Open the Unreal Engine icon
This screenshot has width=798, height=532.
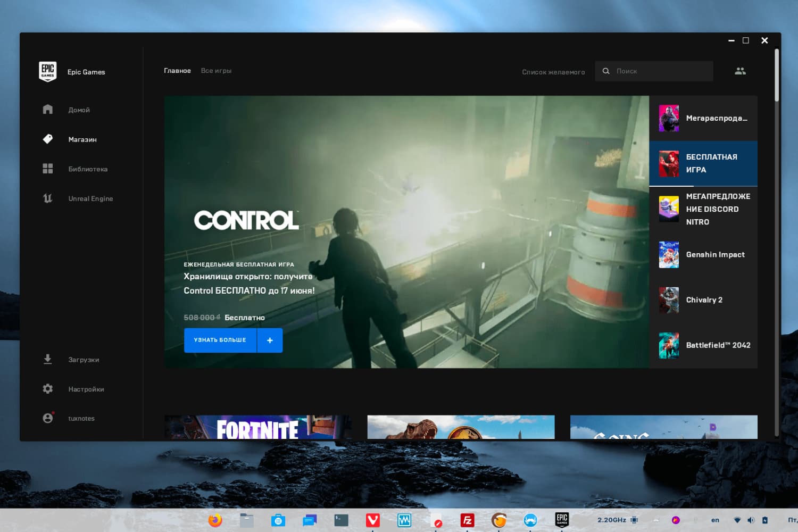tap(48, 198)
